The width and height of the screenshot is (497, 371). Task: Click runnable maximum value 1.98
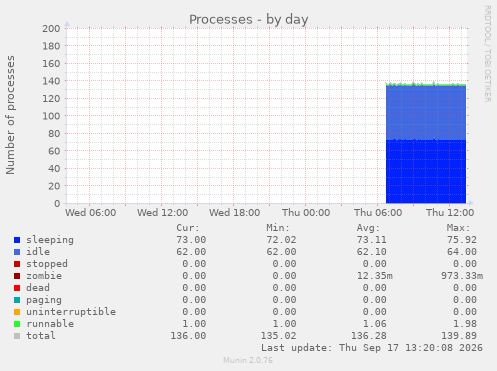click(465, 324)
